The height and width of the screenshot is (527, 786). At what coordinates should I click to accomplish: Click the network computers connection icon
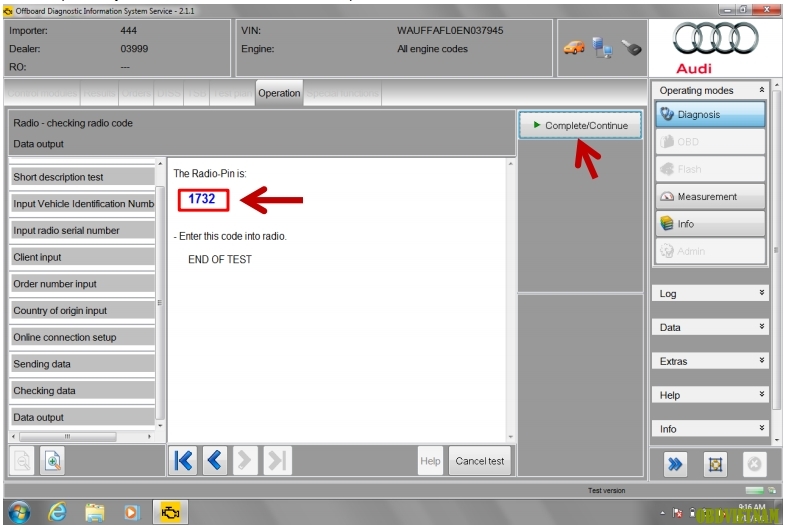point(602,48)
